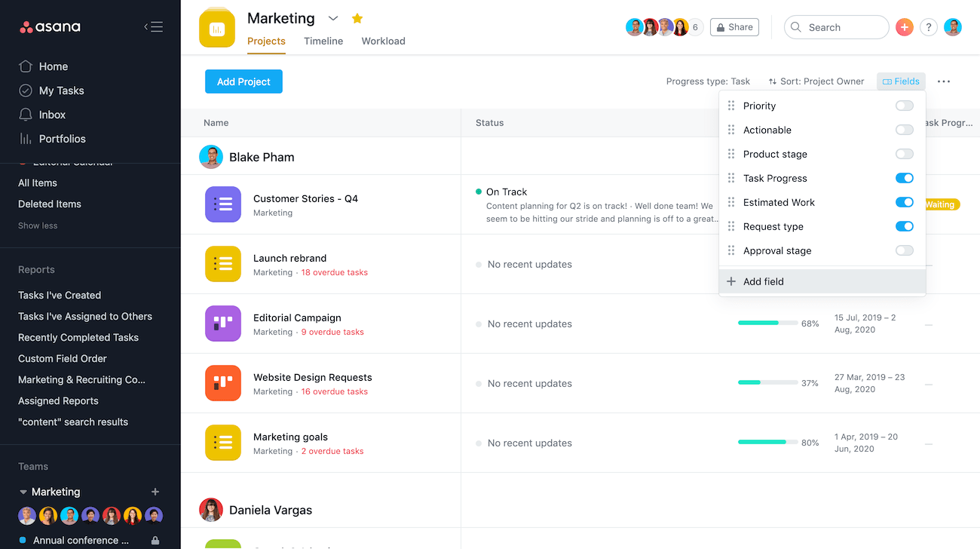The height and width of the screenshot is (549, 980).
Task: Open "content" search results report
Action: click(73, 422)
